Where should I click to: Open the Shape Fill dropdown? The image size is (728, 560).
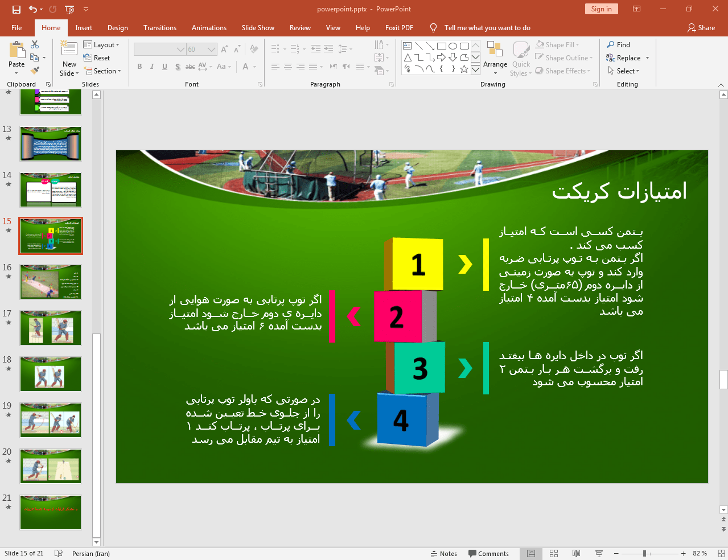pyautogui.click(x=557, y=44)
